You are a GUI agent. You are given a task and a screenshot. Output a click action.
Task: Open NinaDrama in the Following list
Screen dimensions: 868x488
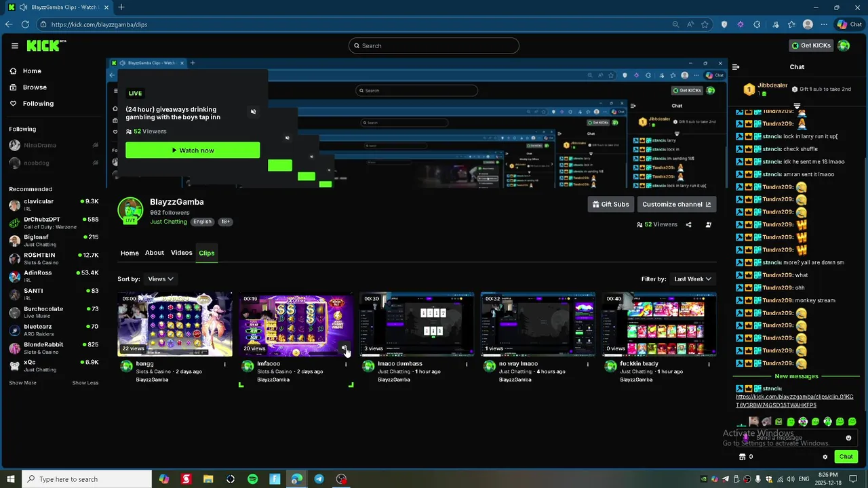tap(54, 145)
